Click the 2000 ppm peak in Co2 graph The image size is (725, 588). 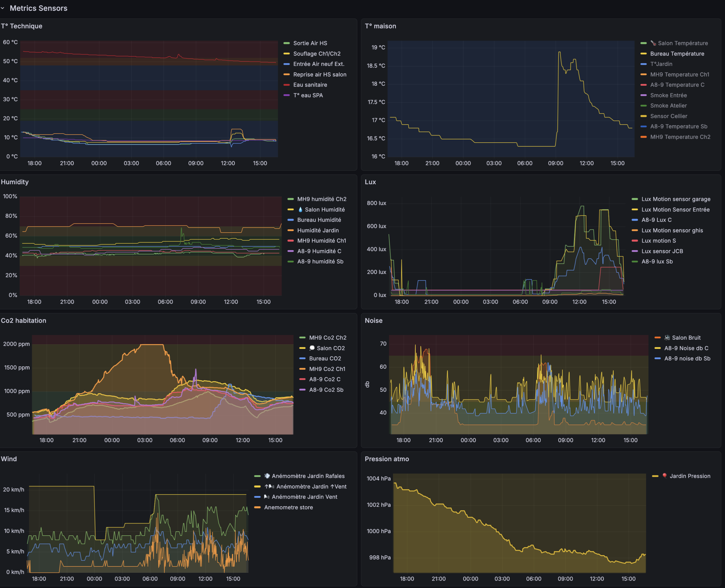coord(152,345)
